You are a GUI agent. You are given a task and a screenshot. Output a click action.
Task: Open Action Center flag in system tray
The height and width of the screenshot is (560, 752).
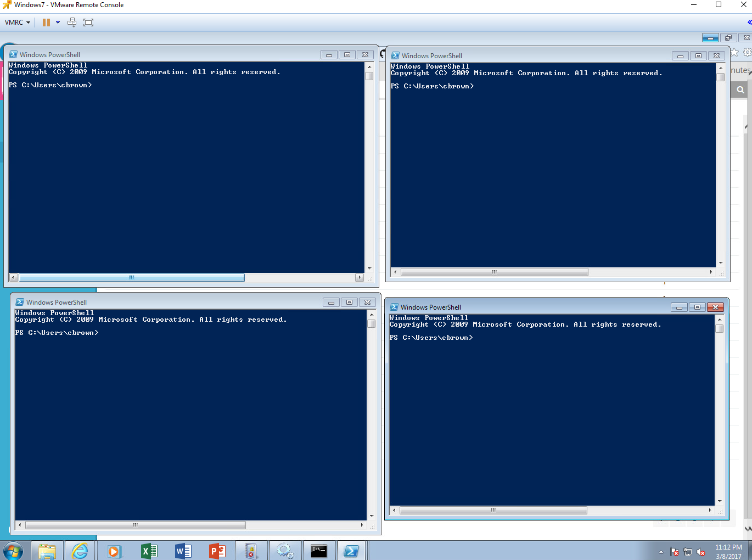pyautogui.click(x=675, y=552)
